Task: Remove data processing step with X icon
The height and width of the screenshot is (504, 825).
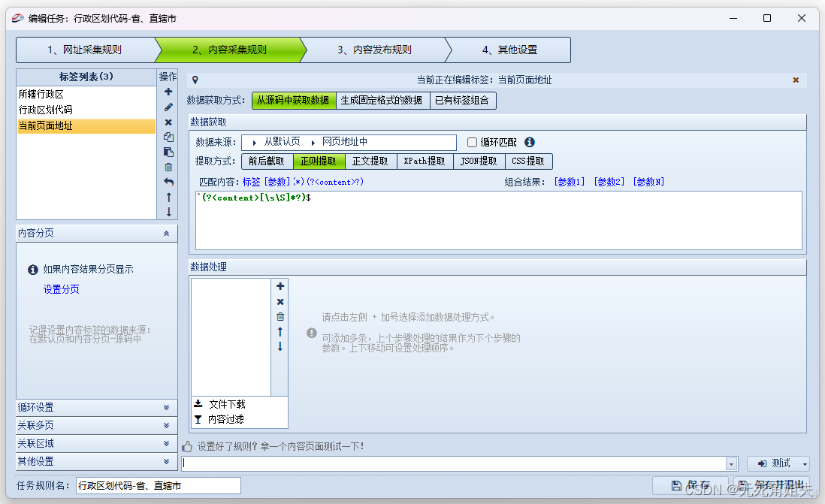Action: 280,302
